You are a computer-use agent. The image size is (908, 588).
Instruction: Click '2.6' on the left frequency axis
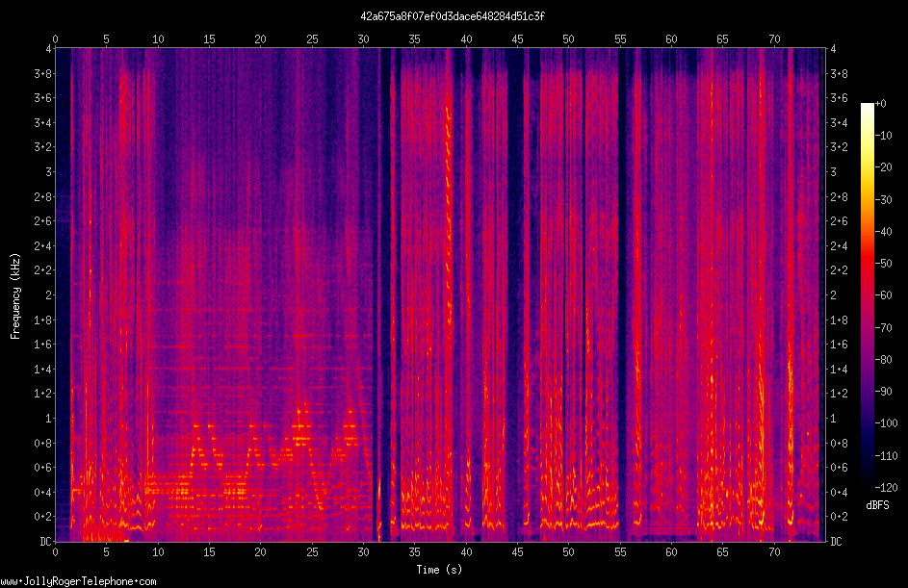[x=42, y=221]
